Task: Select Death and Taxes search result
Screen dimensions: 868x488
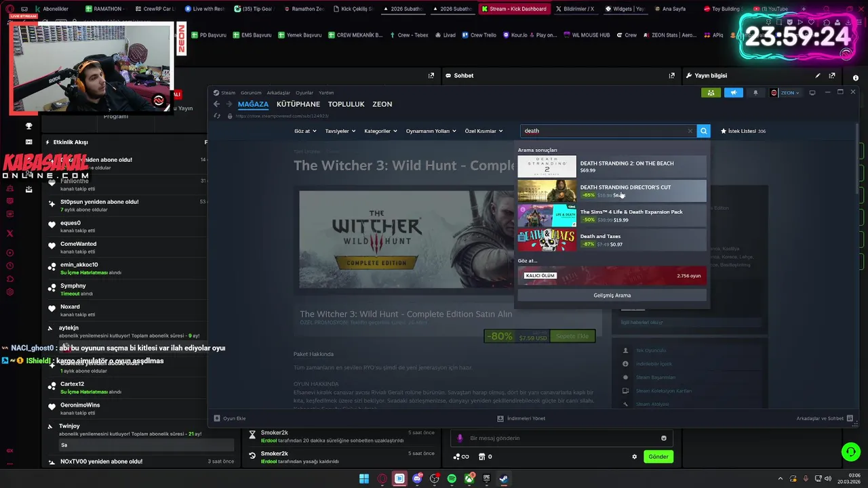Action: click(612, 240)
